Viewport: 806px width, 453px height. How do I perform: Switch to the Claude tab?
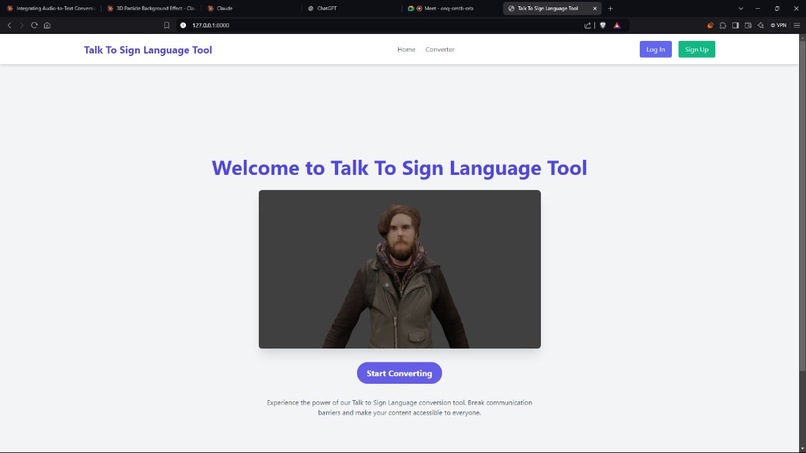252,8
